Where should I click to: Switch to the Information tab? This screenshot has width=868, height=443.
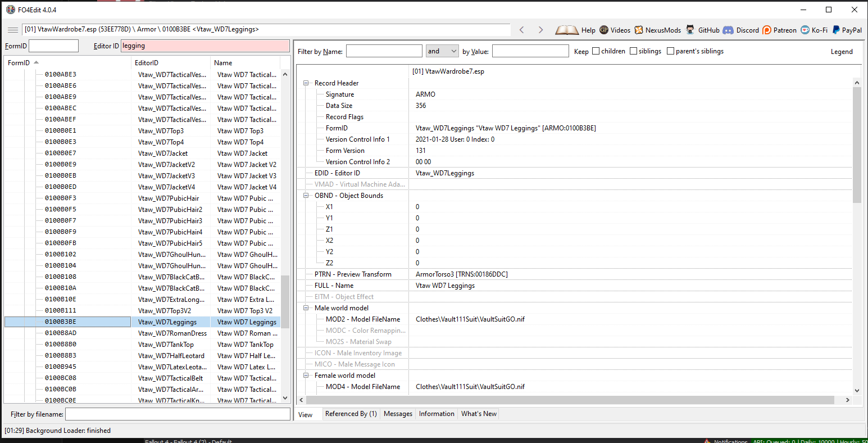click(x=437, y=414)
